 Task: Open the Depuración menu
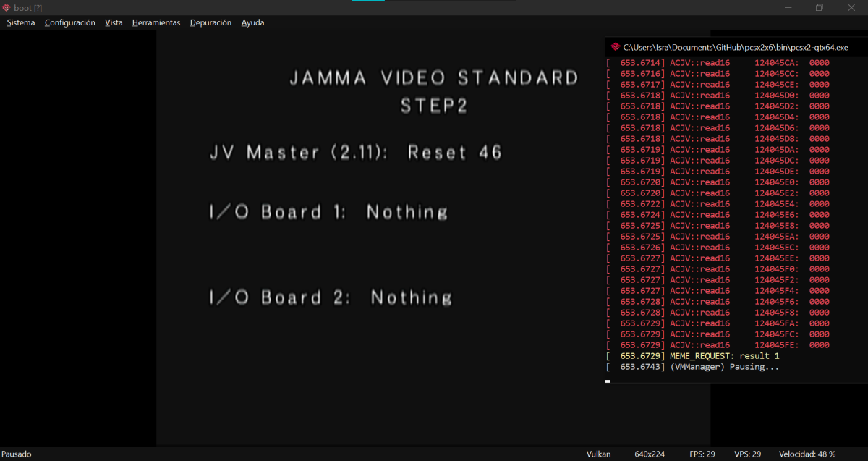point(210,22)
